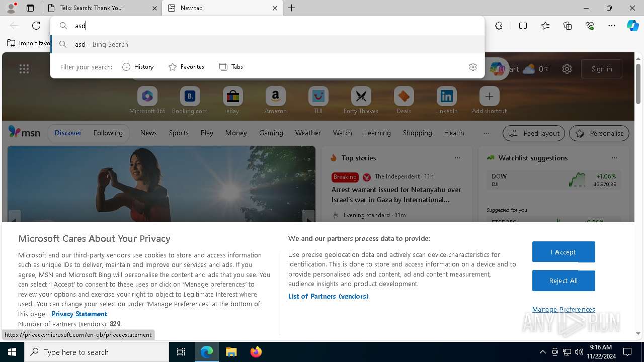Open the News category
This screenshot has height=362, width=644.
(148, 133)
